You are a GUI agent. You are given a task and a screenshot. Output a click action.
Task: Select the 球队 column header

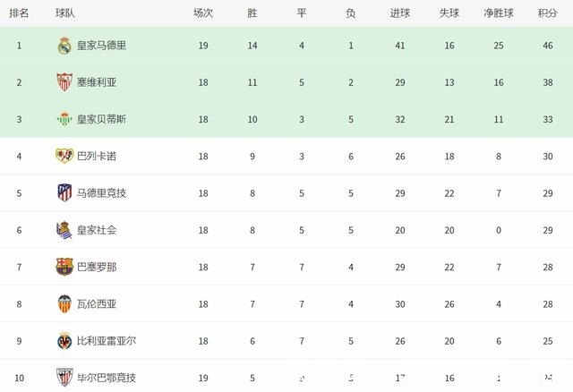(x=64, y=13)
